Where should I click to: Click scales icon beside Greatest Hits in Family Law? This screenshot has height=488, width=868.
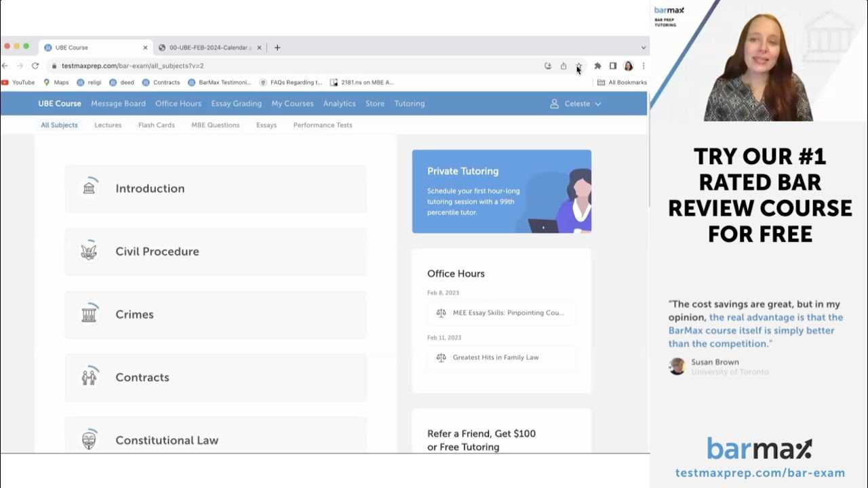click(x=441, y=357)
